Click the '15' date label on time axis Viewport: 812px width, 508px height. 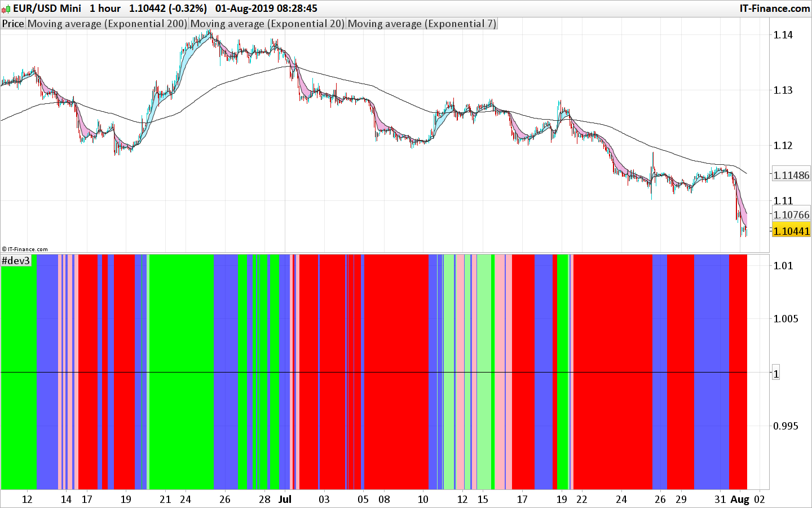(x=483, y=499)
